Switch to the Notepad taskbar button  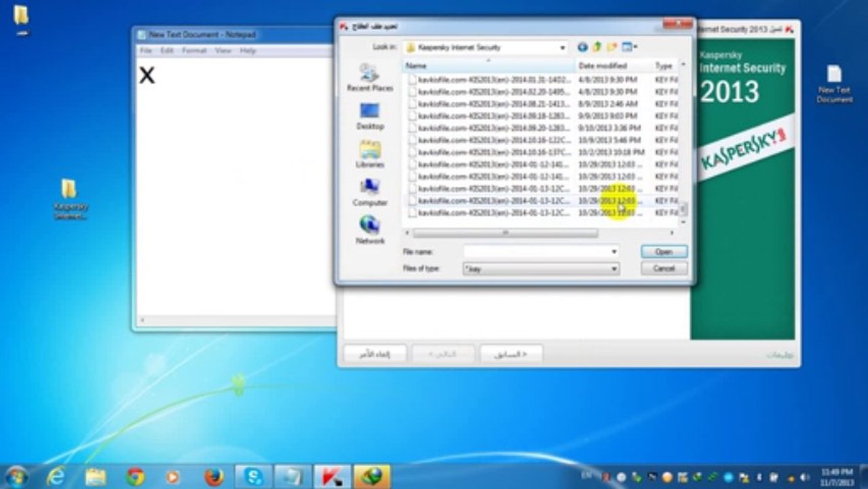coord(293,477)
